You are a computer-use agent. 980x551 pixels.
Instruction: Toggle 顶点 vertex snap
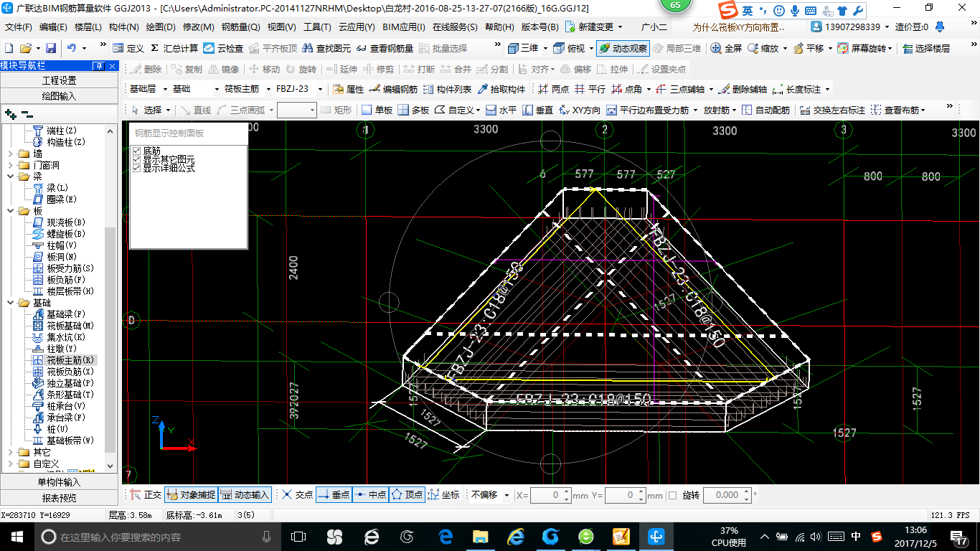click(x=407, y=495)
